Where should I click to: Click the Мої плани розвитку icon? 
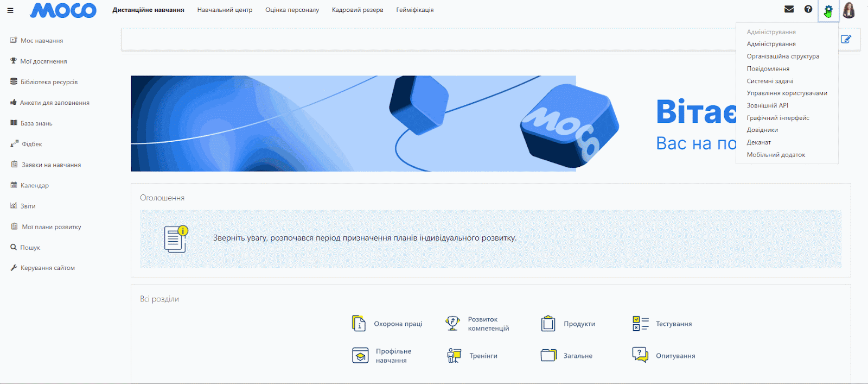point(14,226)
